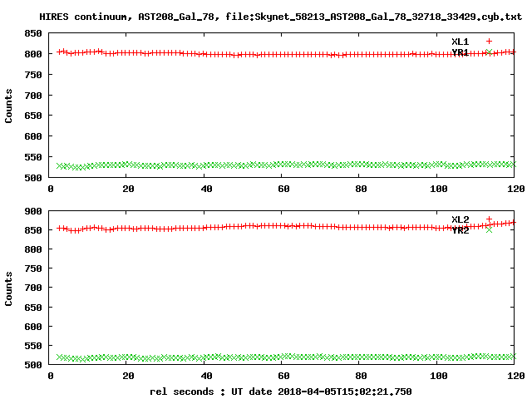Click the 750 tick label on the bottom plot

coord(33,268)
